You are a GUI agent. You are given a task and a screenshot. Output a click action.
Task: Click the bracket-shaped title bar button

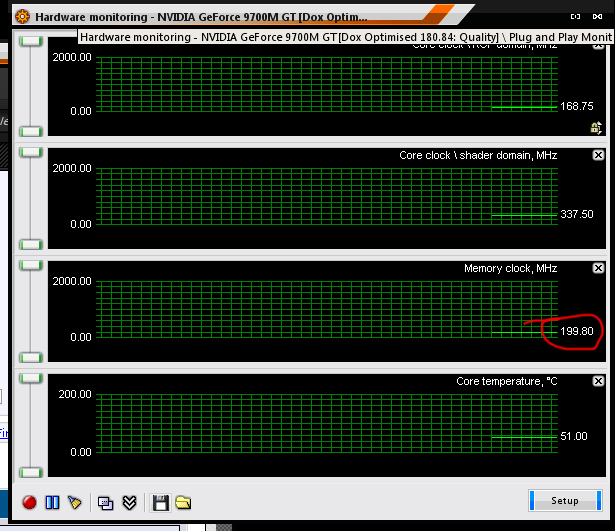[575, 16]
